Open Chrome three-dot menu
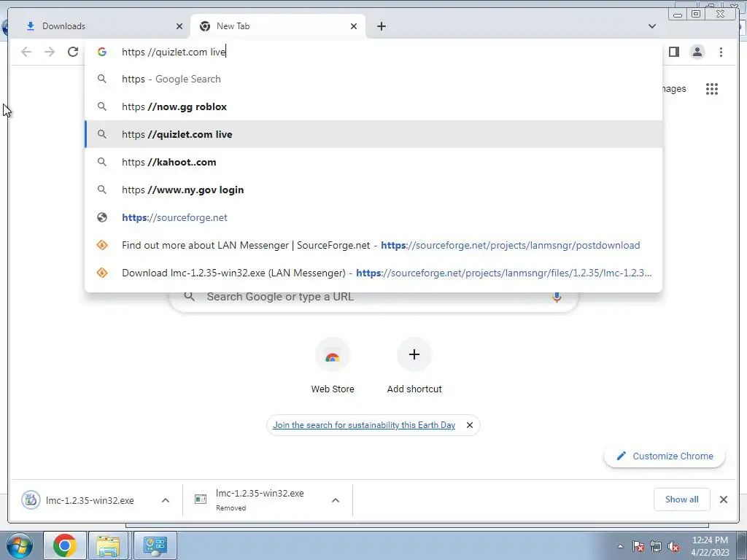 721,52
